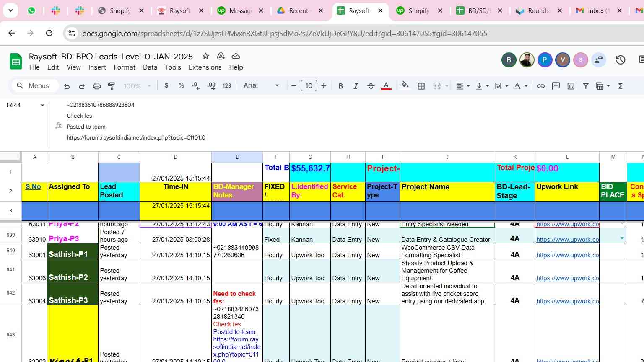Click the Undo icon in toolbar
Screen dimensions: 644x362
pyautogui.click(x=67, y=86)
